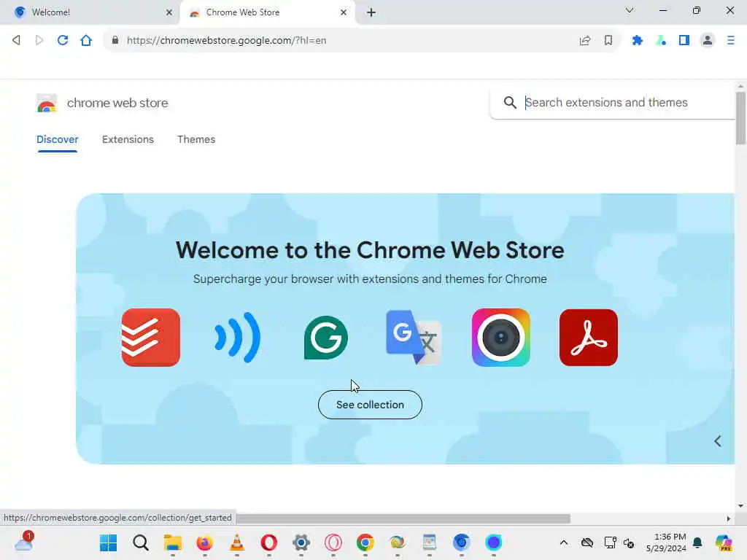Open Firefox from the taskbar
Image resolution: width=747 pixels, height=560 pixels.
pyautogui.click(x=205, y=542)
